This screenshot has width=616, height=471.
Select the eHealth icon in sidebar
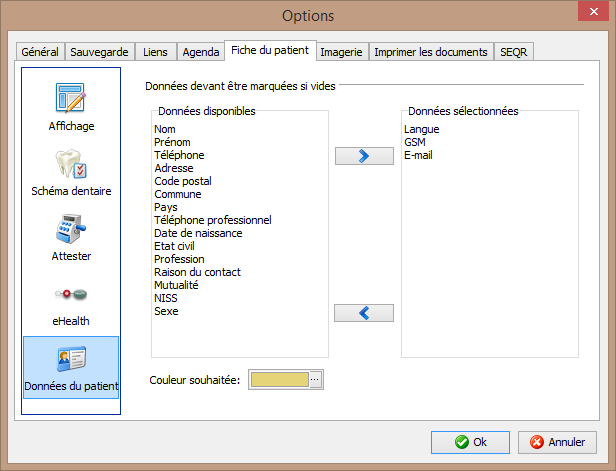[71, 294]
